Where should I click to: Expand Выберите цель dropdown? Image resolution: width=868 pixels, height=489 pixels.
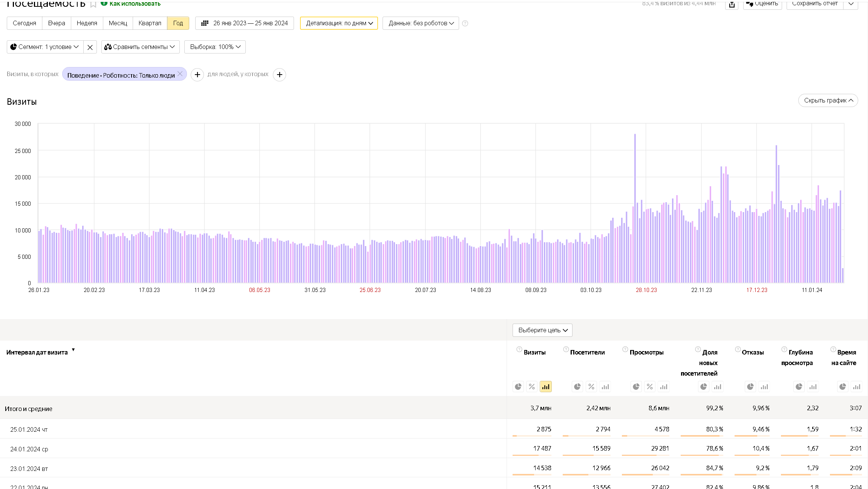[x=542, y=330]
